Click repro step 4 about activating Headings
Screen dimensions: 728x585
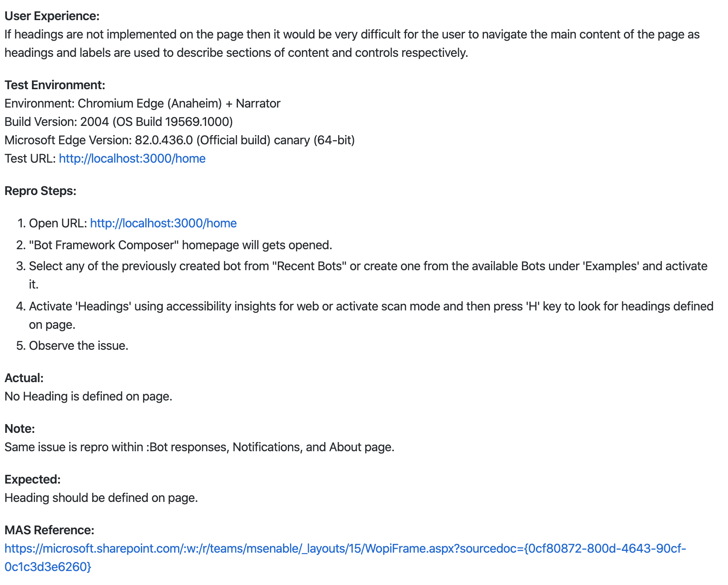(371, 316)
